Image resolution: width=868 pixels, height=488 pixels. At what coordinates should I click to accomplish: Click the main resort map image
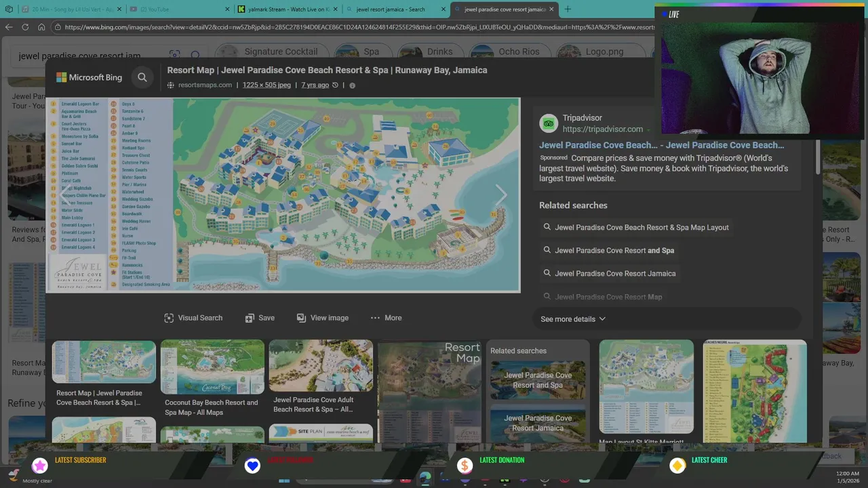[283, 195]
